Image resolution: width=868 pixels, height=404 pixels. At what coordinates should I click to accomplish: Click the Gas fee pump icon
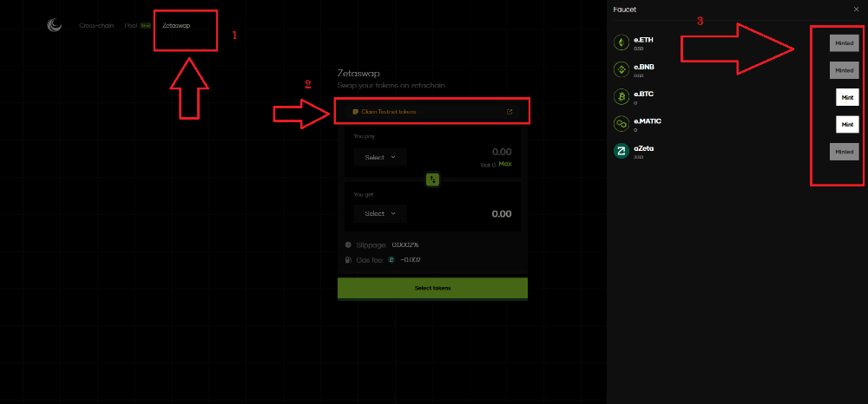[x=348, y=260]
